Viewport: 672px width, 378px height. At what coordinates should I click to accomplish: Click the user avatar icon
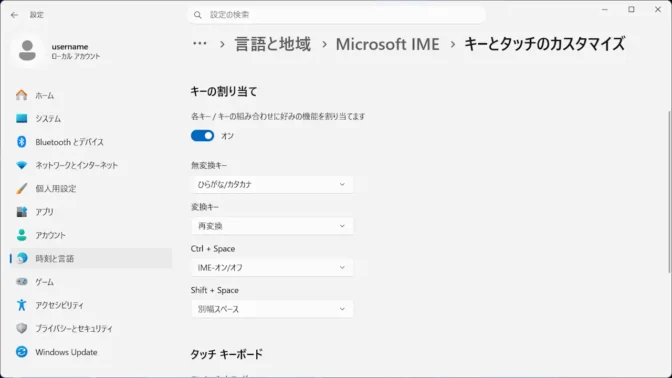(27, 51)
